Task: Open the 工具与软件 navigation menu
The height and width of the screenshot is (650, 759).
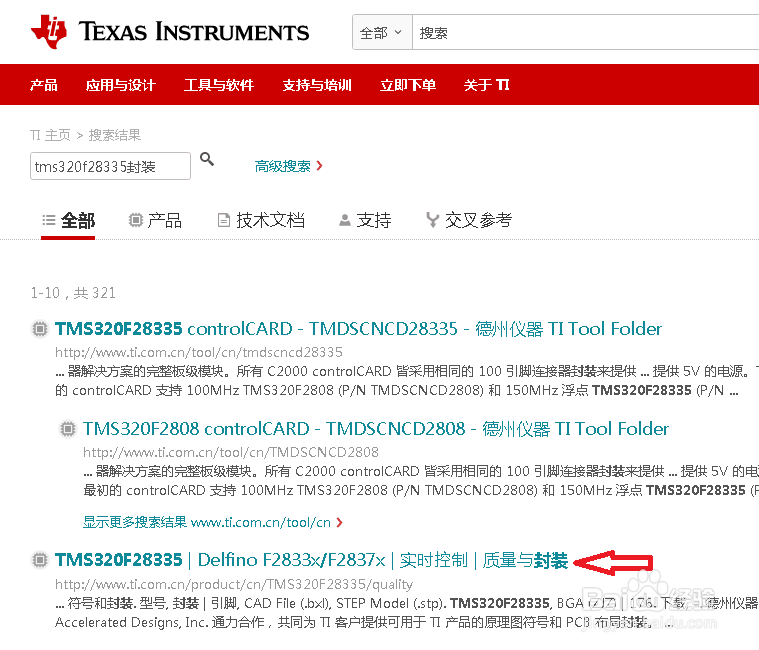Action: pos(219,85)
